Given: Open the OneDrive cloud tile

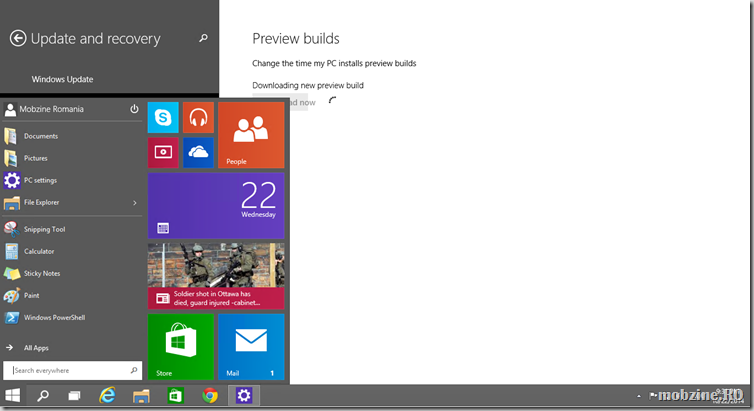Looking at the screenshot, I should pyautogui.click(x=198, y=152).
